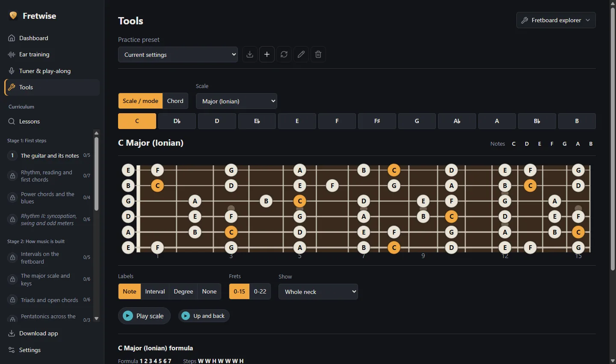Click the open low E string marker
The width and height of the screenshot is (616, 364).
128,247
